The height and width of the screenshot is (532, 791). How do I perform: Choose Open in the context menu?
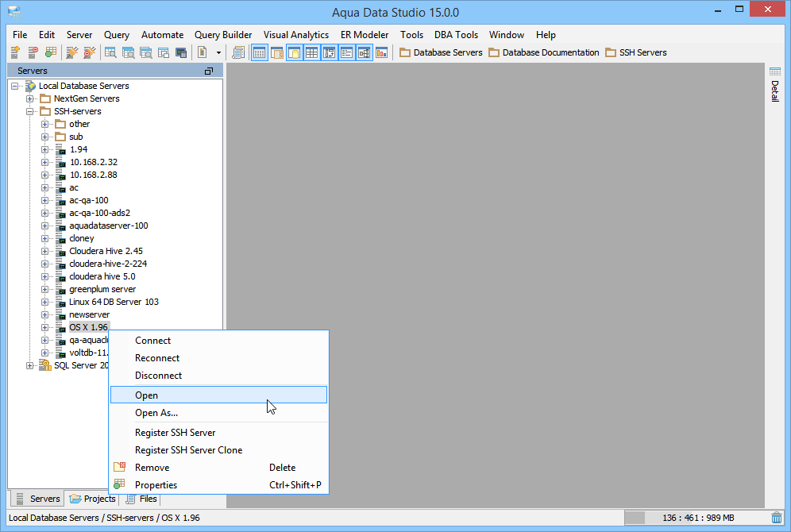point(219,395)
